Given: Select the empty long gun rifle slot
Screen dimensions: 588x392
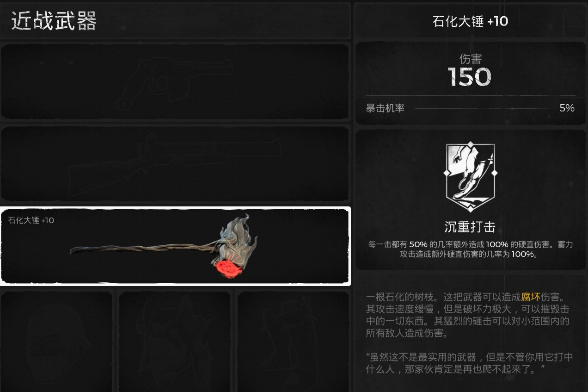Looking at the screenshot, I should tap(175, 163).
